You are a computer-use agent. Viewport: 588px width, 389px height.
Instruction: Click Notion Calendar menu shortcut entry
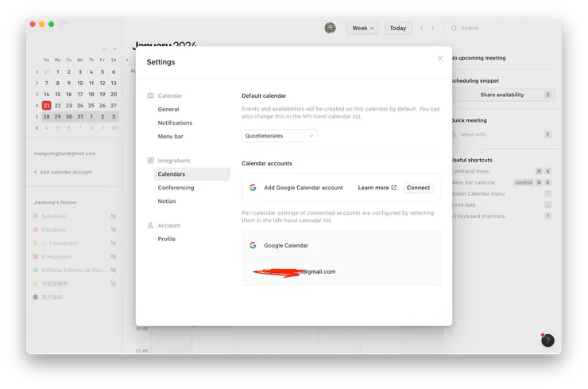point(501,194)
